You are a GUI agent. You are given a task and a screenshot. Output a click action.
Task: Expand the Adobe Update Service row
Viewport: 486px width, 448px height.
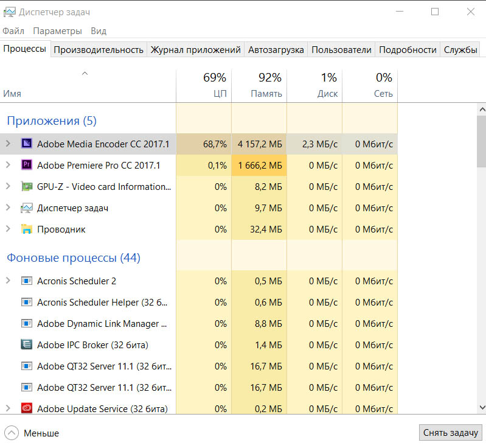8,408
